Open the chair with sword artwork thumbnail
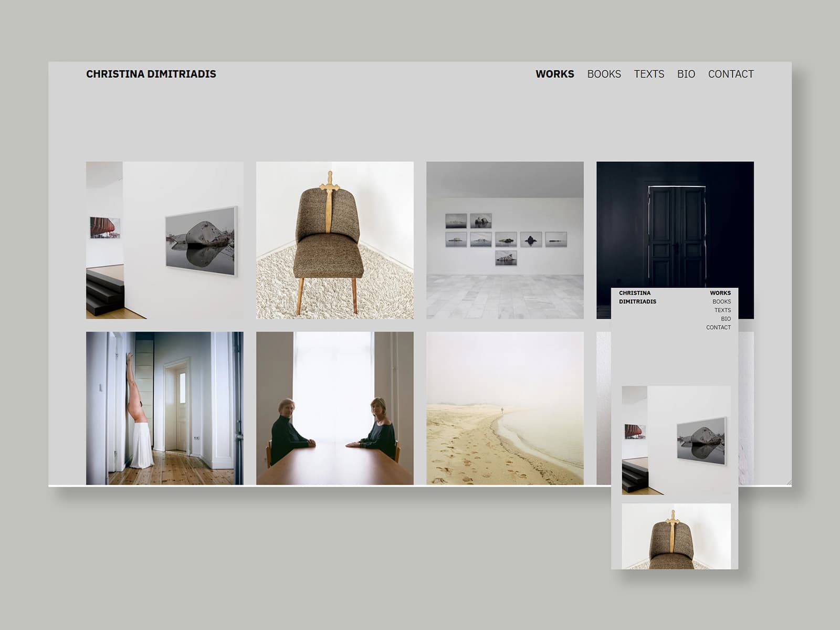The width and height of the screenshot is (840, 630). point(335,239)
